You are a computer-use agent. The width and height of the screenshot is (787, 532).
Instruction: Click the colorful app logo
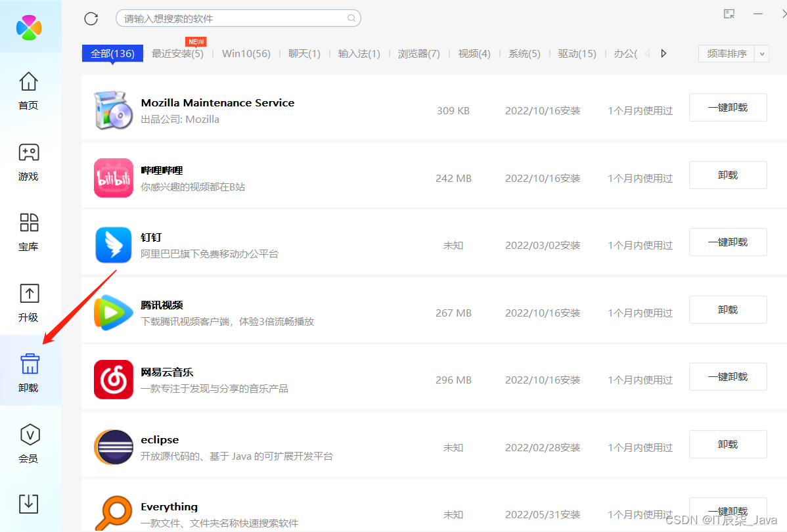29,27
